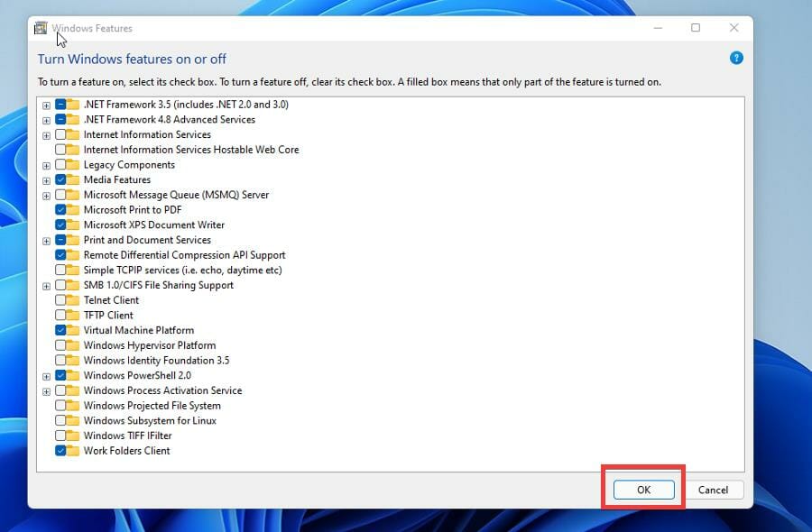This screenshot has width=812, height=532.
Task: Expand the SMB 1.0/CIFS File Sharing Support node
Action: pyautogui.click(x=46, y=286)
